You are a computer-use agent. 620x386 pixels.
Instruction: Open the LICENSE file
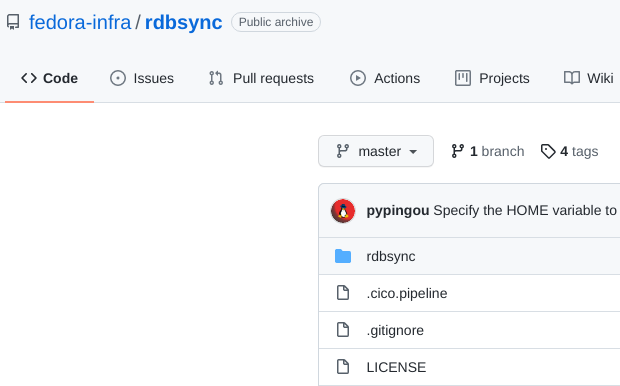pos(396,367)
